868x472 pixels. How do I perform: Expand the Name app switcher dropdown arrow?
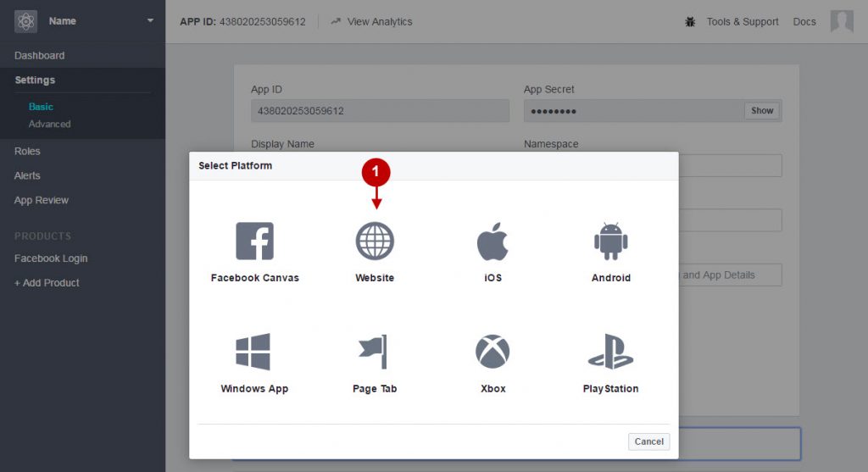(x=150, y=21)
